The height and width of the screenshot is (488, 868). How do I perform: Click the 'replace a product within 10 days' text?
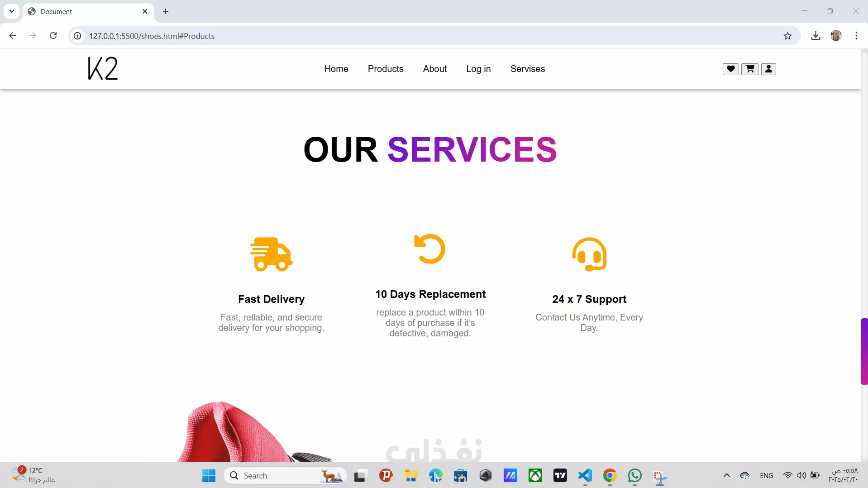click(430, 323)
